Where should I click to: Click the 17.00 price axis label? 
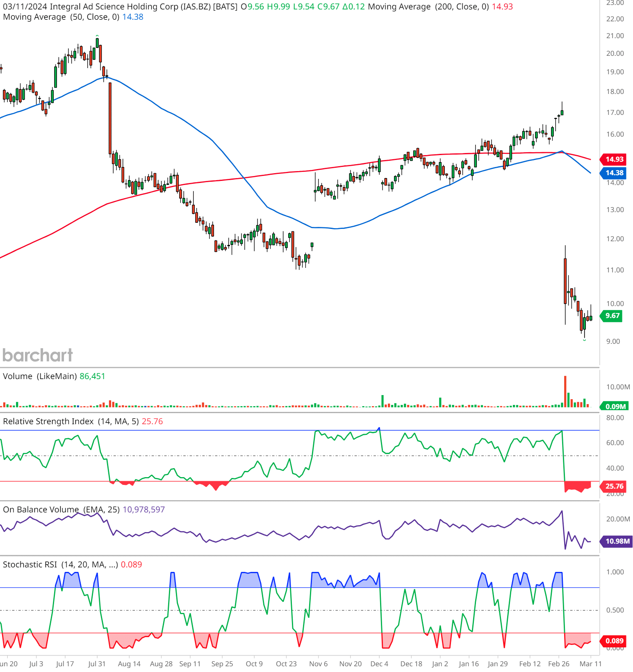pos(615,112)
